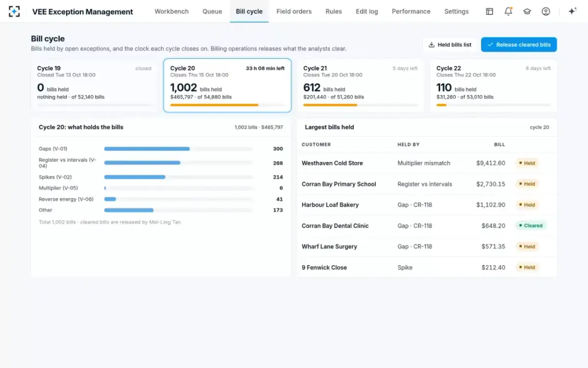This screenshot has height=368, width=588.
Task: Open Corran Bay Primary School row
Action: 427,184
